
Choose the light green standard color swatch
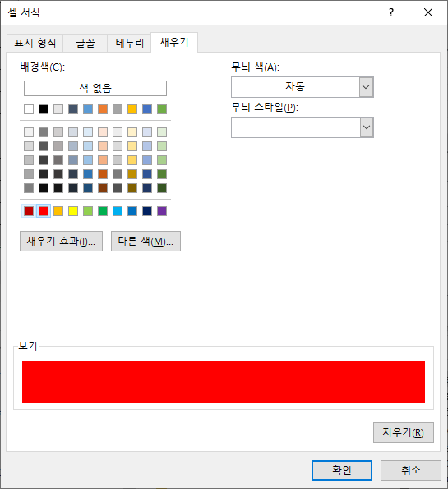pyautogui.click(x=88, y=211)
